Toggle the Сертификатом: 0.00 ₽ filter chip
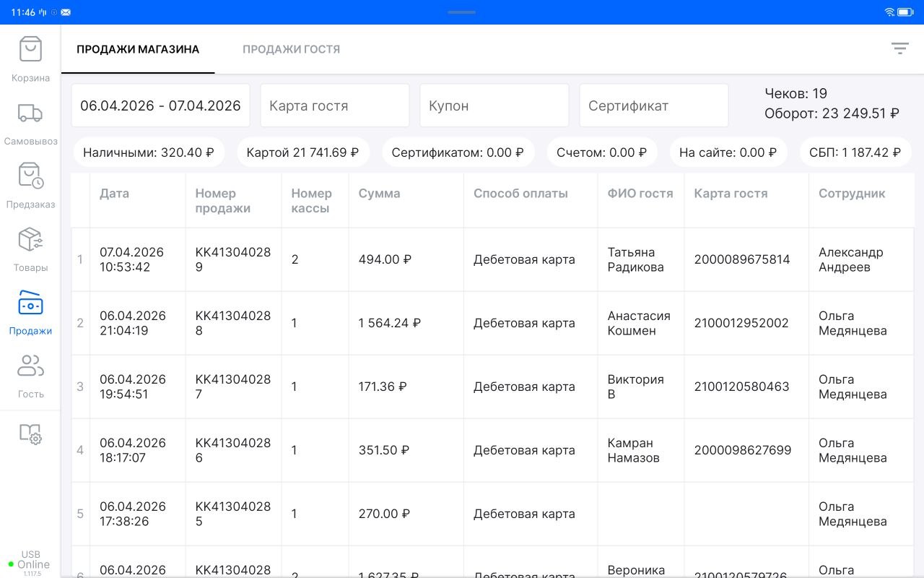The height and width of the screenshot is (578, 924). (x=458, y=152)
